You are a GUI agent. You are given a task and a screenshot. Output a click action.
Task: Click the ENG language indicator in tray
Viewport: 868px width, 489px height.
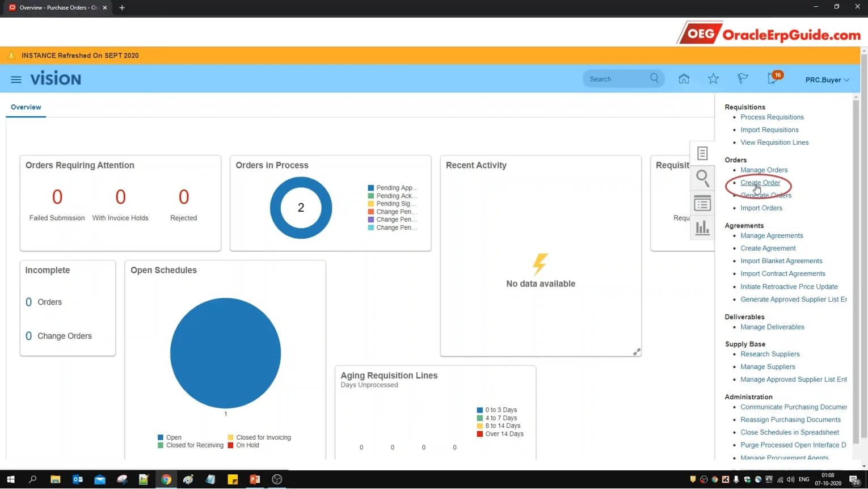804,480
